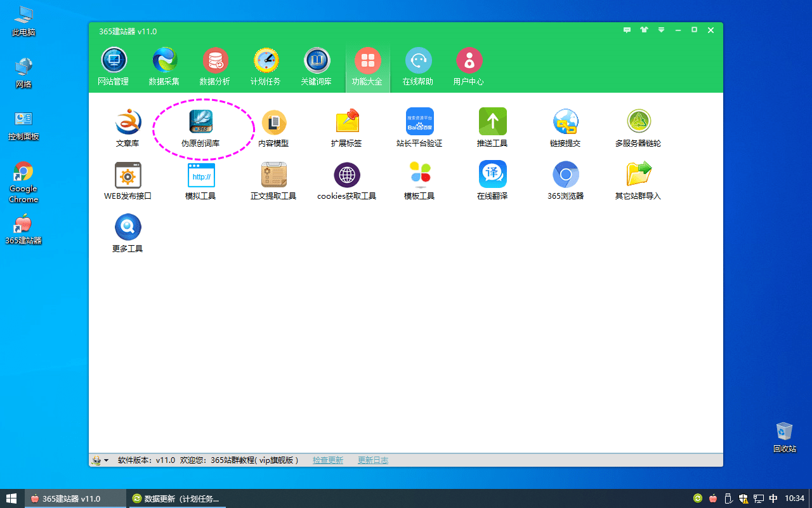The image size is (812, 508).
Task: Launch the 伪原创词库 tool
Action: 200,128
